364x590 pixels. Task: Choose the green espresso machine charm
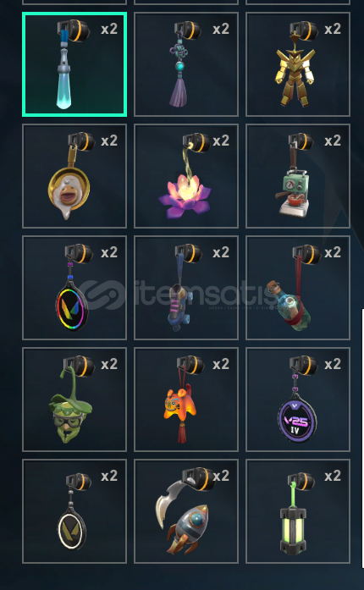coord(298,176)
